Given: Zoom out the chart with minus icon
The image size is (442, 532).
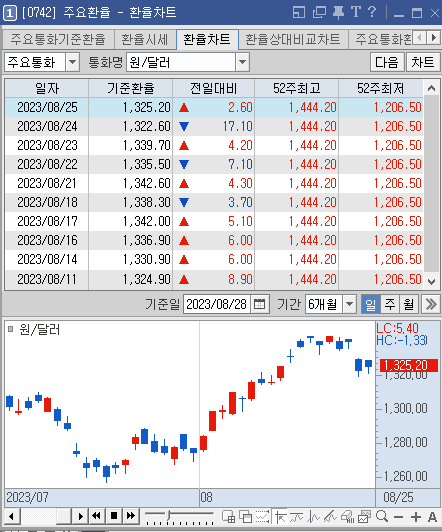Looking at the screenshot, I should [x=399, y=517].
